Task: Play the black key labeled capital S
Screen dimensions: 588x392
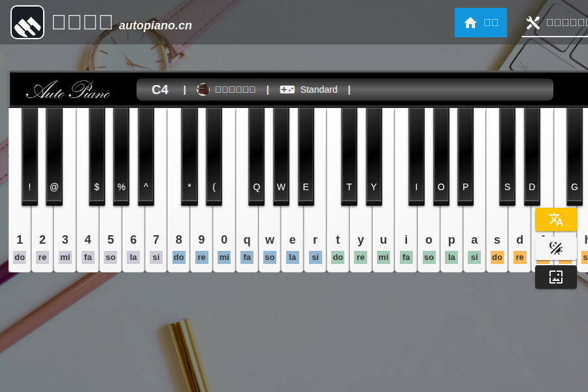Action: click(x=508, y=156)
